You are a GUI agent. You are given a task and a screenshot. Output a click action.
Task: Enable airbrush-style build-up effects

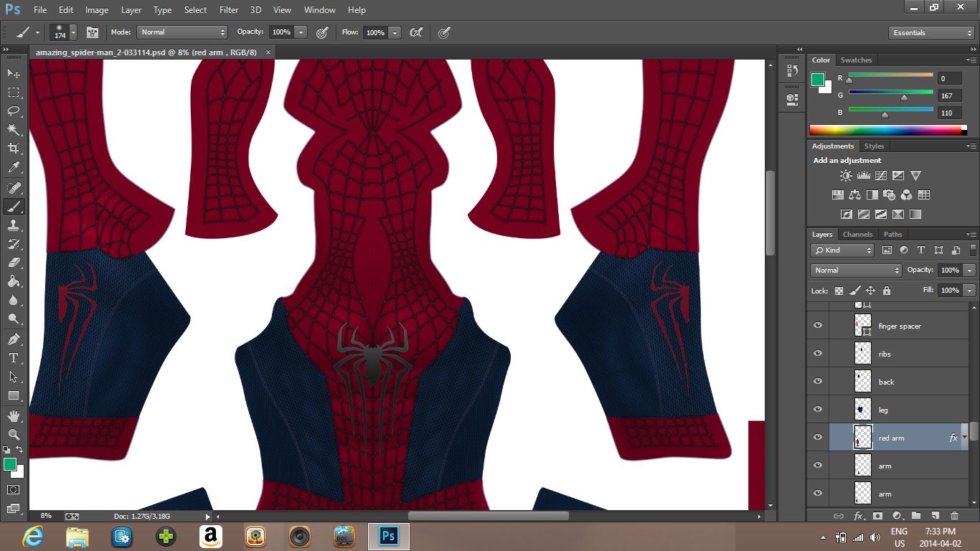[416, 32]
